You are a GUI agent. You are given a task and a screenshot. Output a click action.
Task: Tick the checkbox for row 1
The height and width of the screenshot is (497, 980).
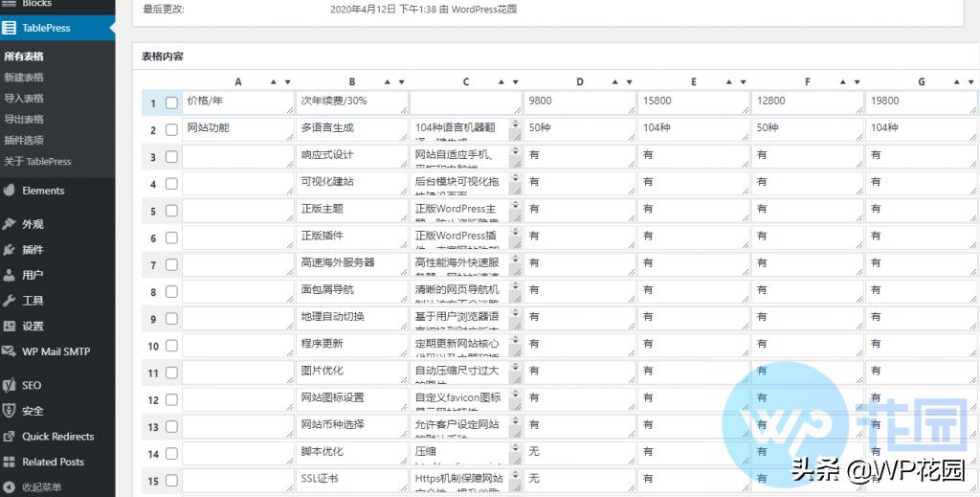click(171, 103)
